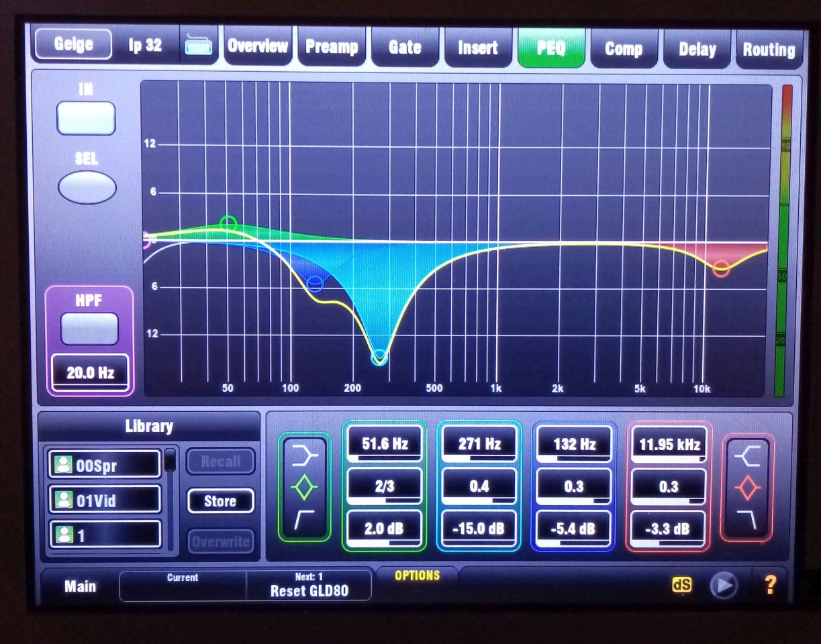Select library preset named 1
Viewport: 821px width, 644px height.
[x=105, y=535]
